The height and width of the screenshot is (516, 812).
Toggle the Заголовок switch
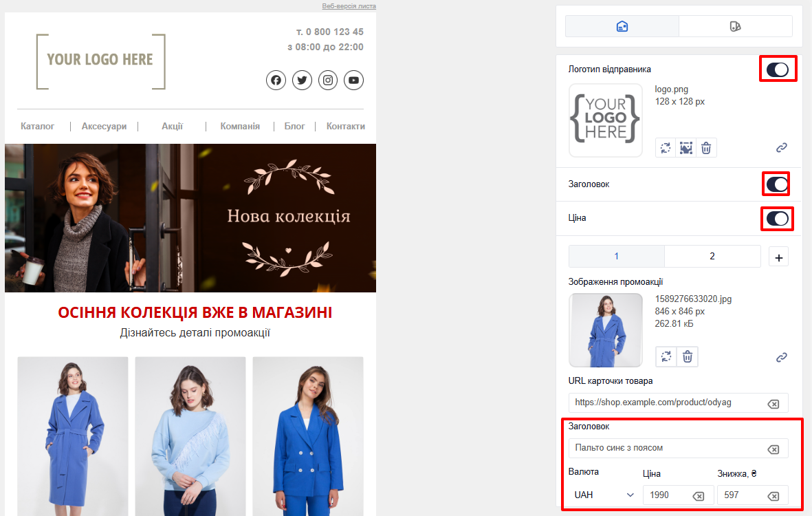click(777, 184)
